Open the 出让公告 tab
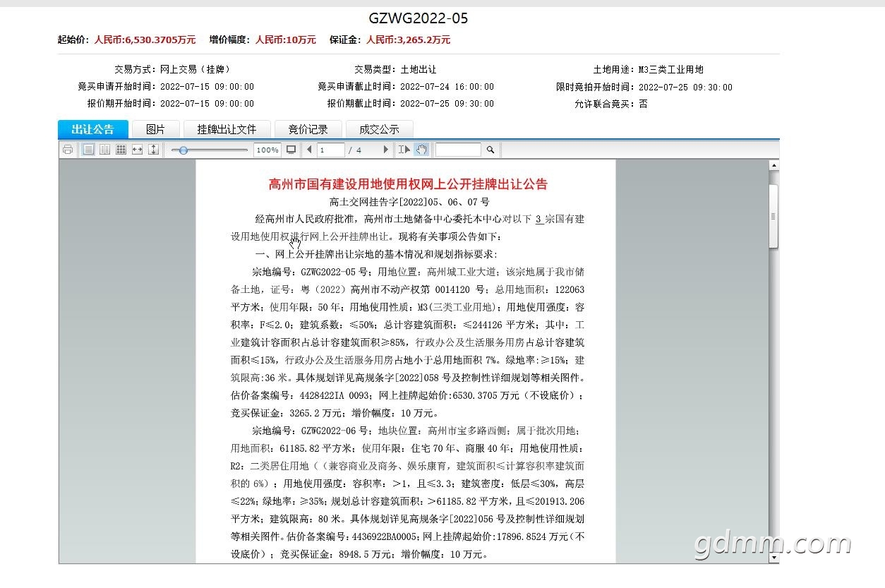Screen dimensions: 885x588 92,129
